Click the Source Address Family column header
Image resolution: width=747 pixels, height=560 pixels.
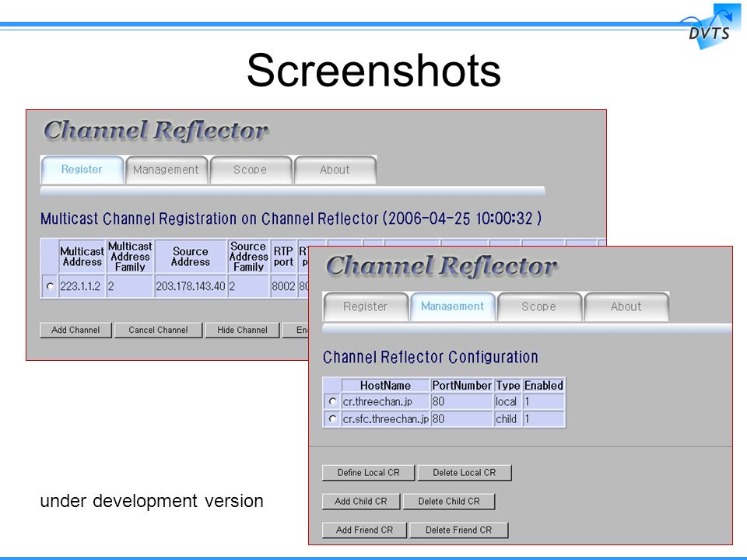[248, 257]
